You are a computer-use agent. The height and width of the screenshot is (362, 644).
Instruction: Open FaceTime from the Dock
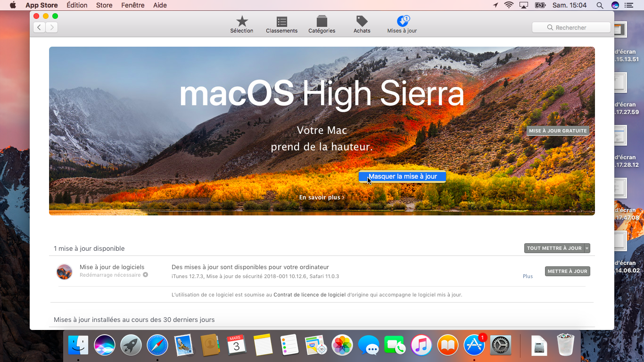pos(395,345)
